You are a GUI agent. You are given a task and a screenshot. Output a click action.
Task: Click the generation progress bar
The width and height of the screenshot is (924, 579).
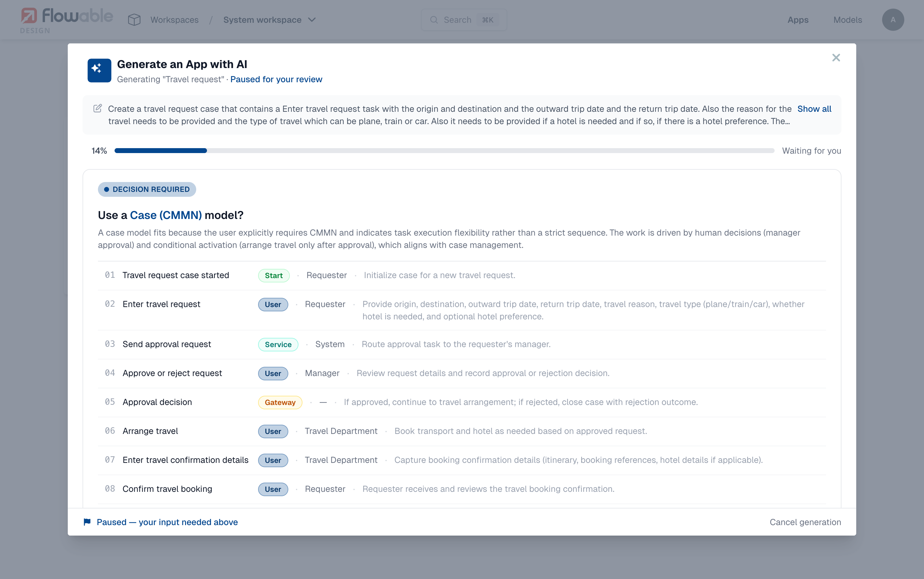[x=444, y=151]
